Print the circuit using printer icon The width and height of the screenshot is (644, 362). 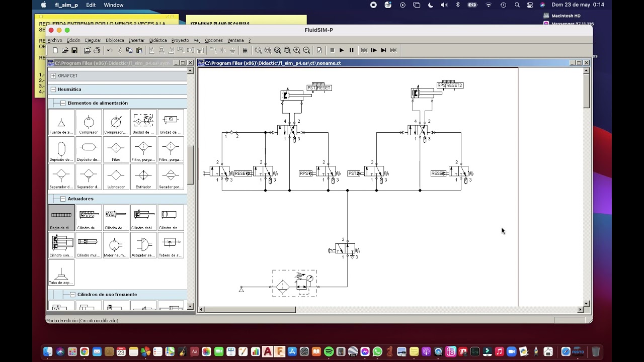click(x=97, y=50)
